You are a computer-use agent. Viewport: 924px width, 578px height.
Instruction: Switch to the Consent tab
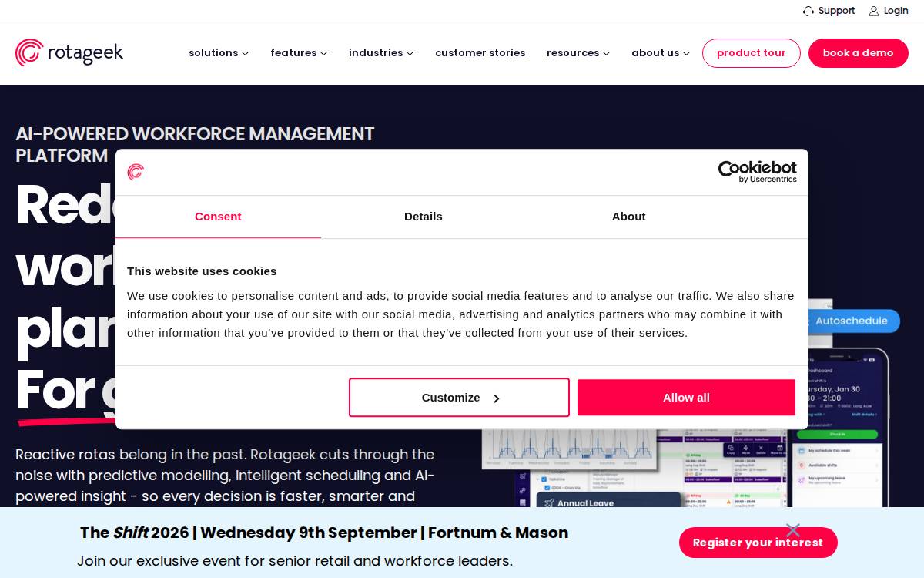(x=218, y=217)
